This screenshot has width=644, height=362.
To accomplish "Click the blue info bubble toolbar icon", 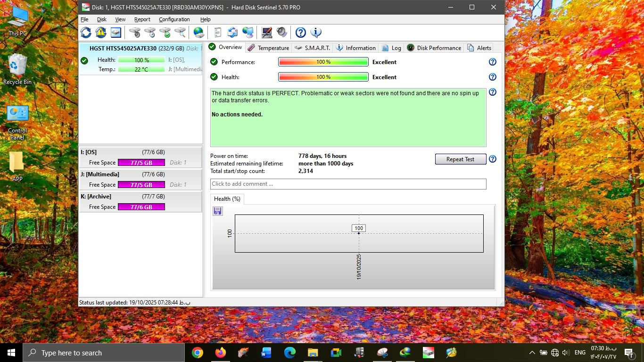I will coord(316,33).
